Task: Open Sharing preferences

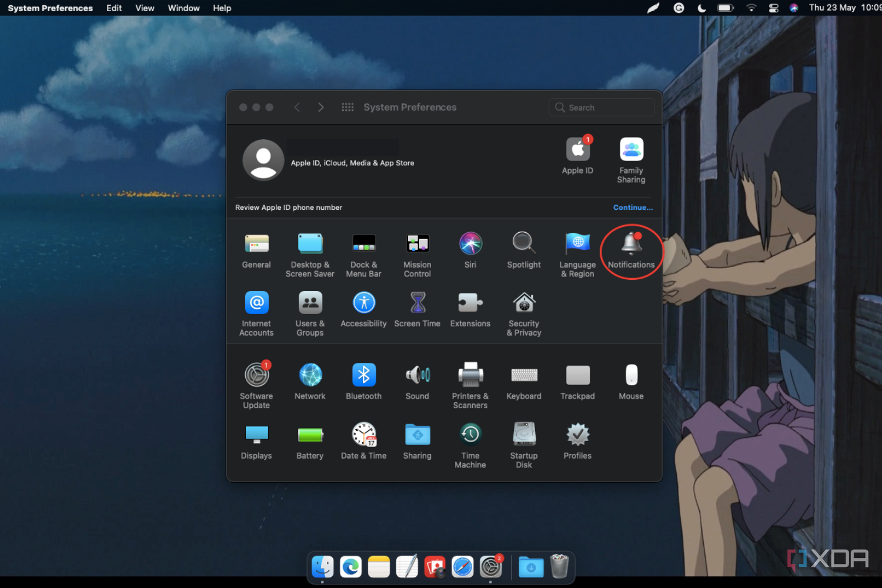Action: tap(417, 435)
